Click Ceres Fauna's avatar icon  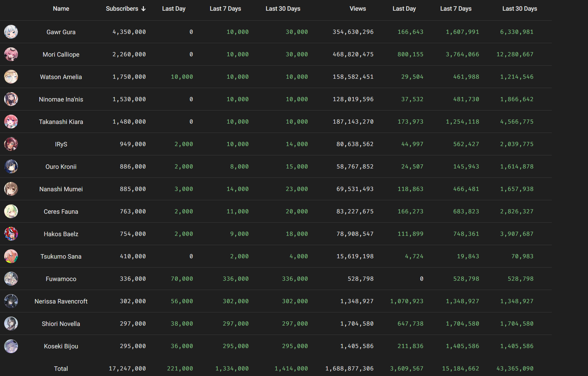click(x=11, y=211)
